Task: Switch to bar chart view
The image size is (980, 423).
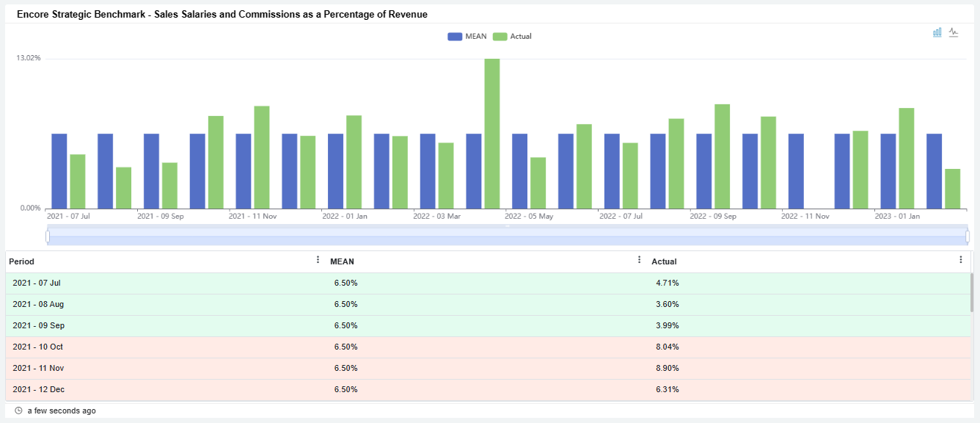Action: 937,32
